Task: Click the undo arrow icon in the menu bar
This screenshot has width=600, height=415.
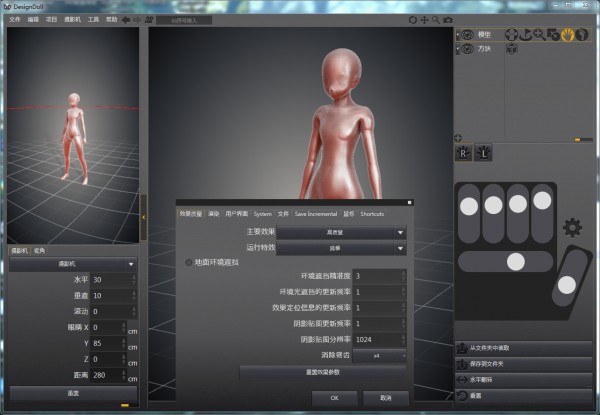Action: [x=126, y=19]
